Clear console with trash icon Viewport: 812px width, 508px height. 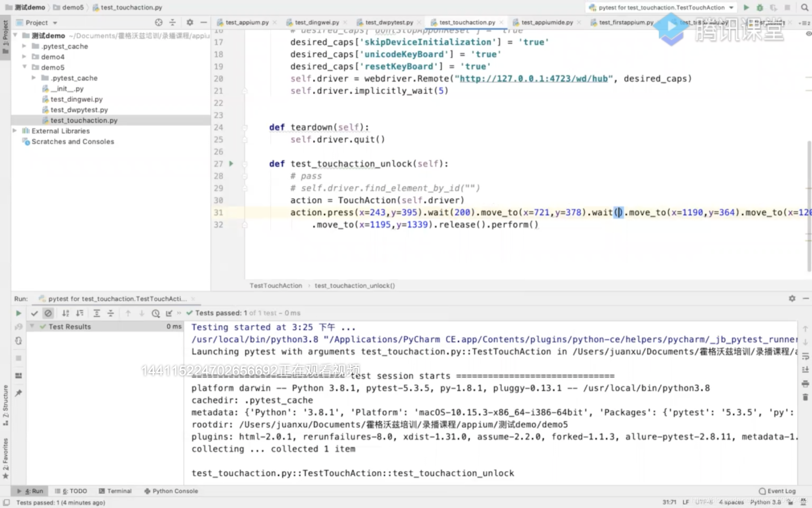click(805, 397)
